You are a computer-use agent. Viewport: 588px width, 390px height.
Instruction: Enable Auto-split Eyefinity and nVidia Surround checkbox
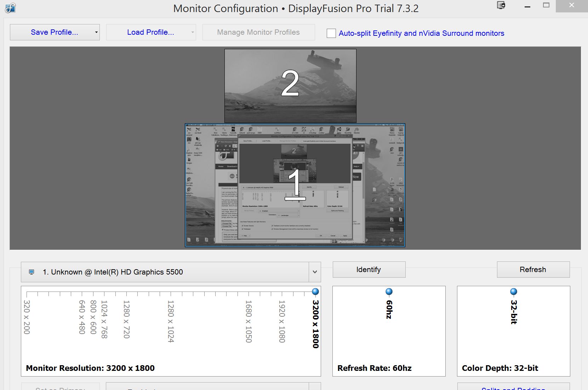(x=331, y=33)
